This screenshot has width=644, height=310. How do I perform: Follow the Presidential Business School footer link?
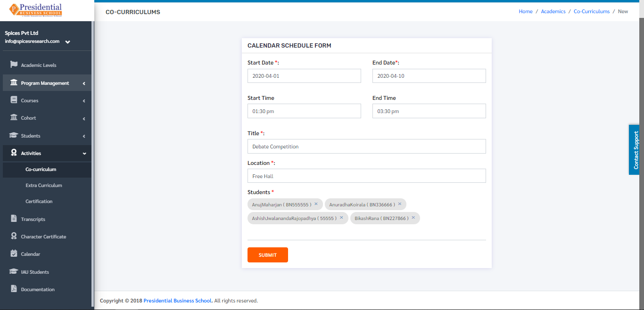tap(178, 301)
